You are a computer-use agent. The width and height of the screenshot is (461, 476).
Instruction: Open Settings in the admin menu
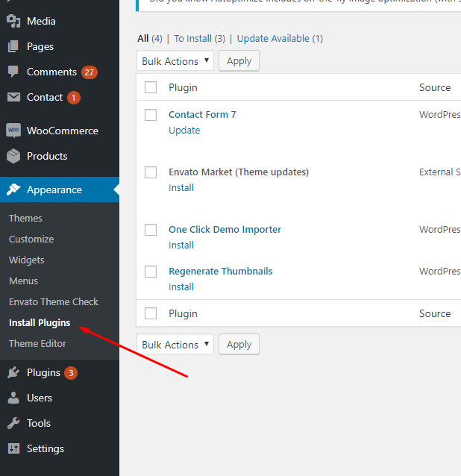pos(46,448)
